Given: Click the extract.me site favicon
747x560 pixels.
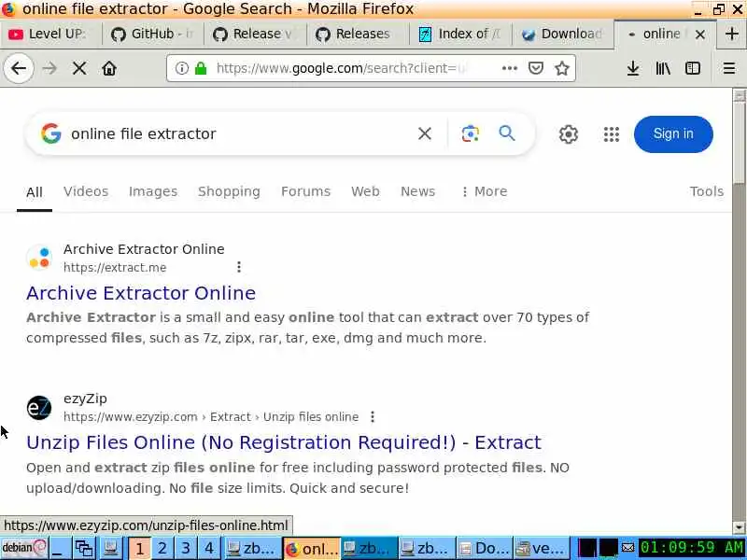Looking at the screenshot, I should pyautogui.click(x=39, y=258).
